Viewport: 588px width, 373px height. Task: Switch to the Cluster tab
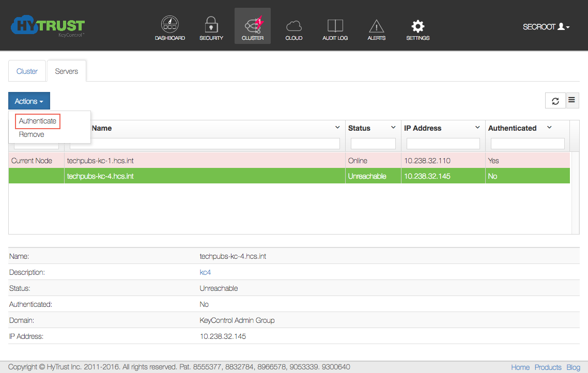(27, 71)
